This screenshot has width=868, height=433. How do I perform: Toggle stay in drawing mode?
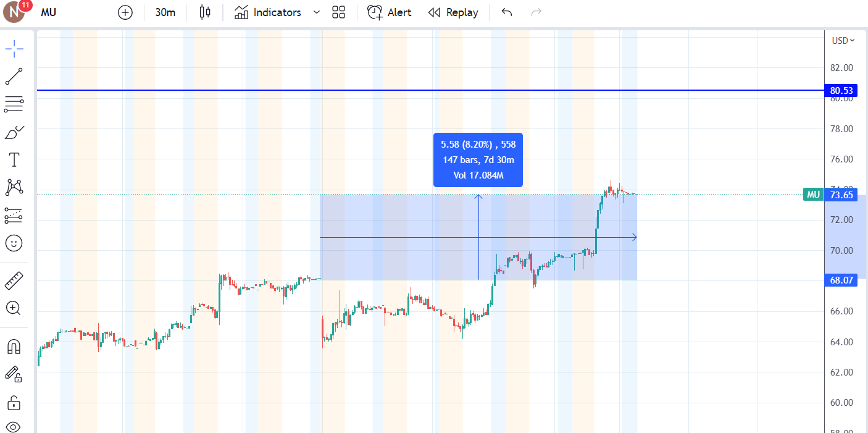14,374
